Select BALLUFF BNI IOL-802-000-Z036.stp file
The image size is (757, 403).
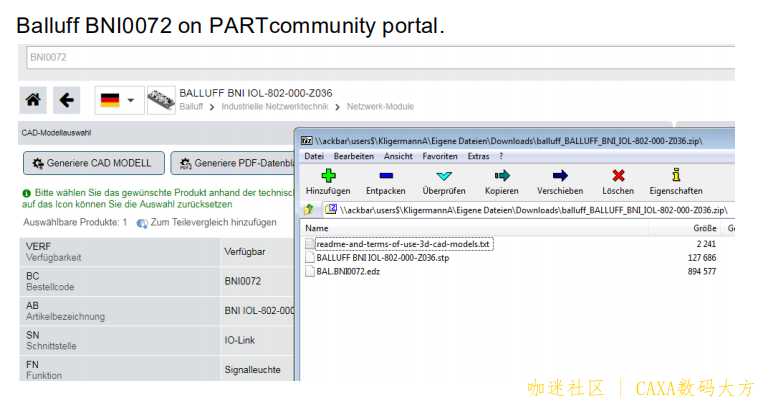tap(382, 258)
